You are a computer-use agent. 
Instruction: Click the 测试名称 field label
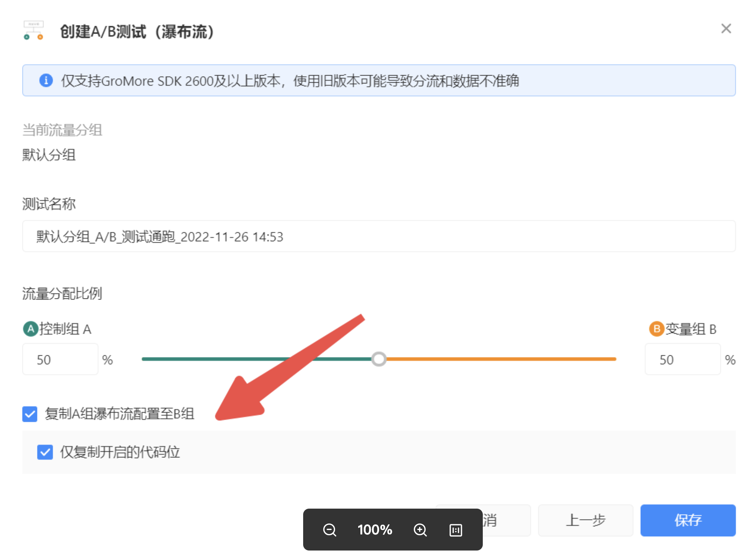[x=49, y=204]
